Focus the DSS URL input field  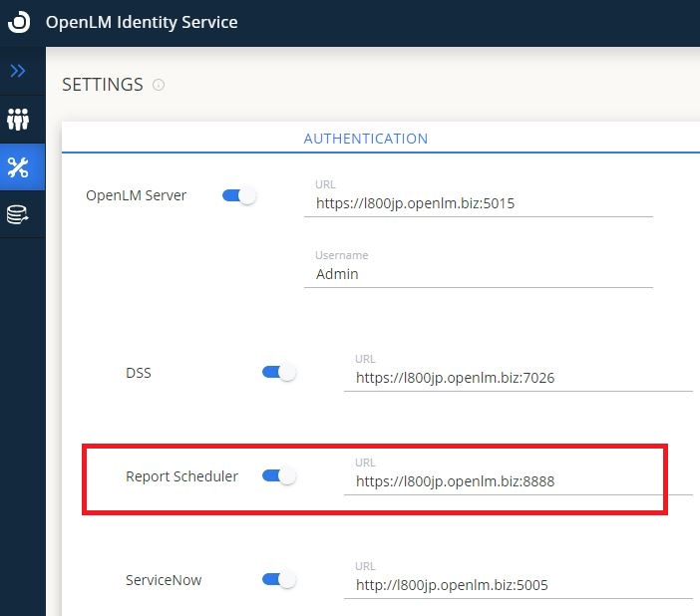click(518, 378)
